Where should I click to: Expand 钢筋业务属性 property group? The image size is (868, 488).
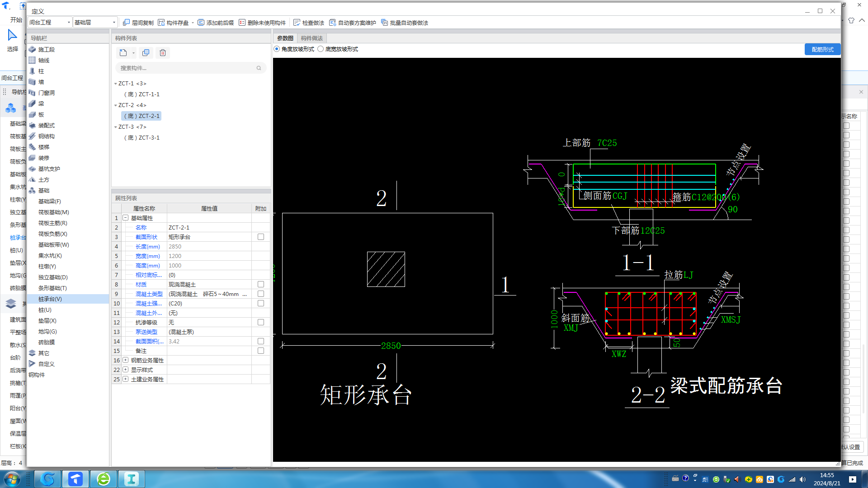[x=126, y=361]
